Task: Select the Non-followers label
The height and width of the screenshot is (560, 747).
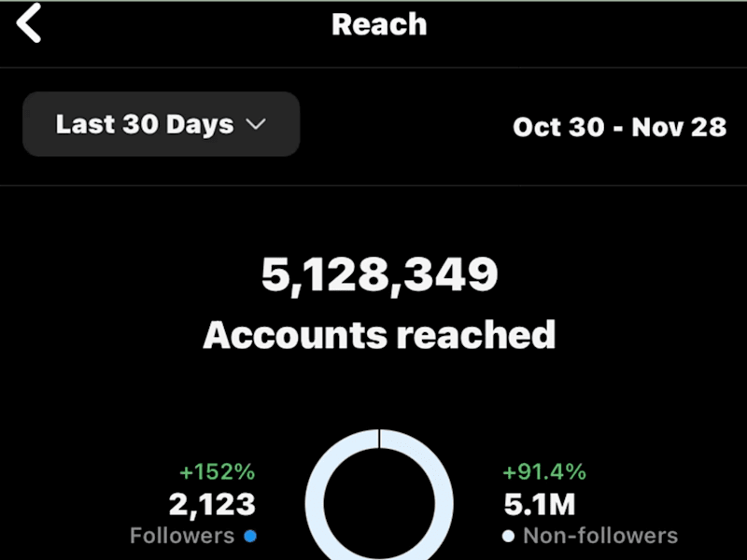Action: (600, 536)
